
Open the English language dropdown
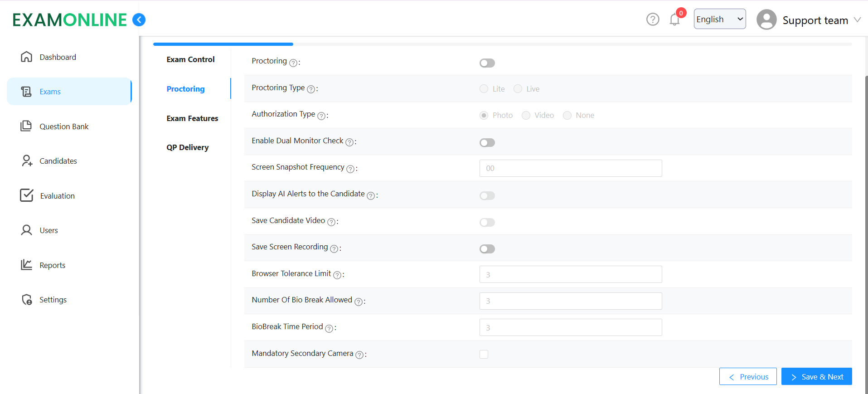pyautogui.click(x=719, y=19)
